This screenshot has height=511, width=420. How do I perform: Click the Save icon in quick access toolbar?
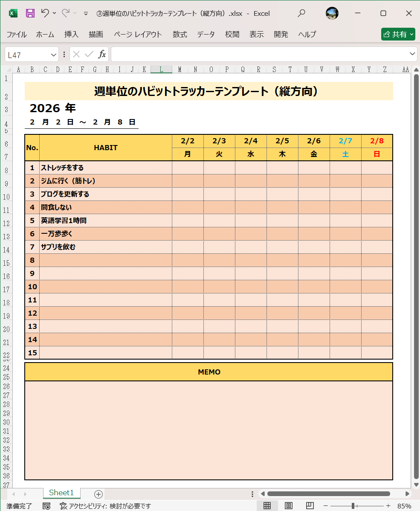click(29, 13)
